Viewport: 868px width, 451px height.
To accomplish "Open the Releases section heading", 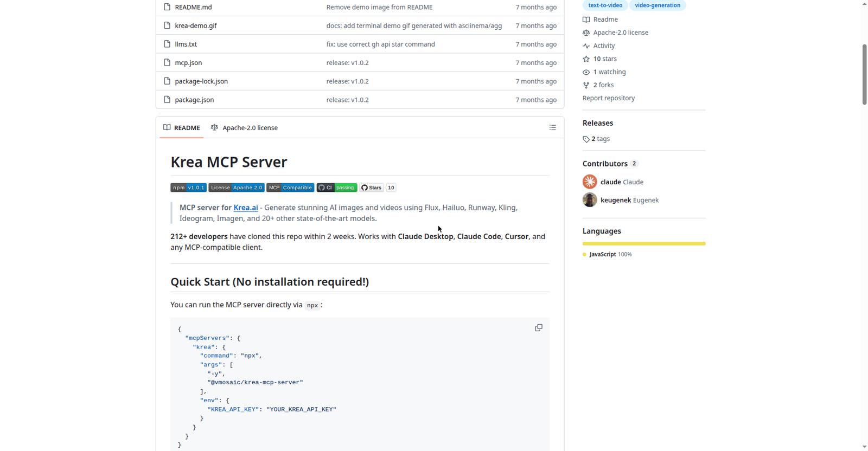I will click(x=598, y=123).
